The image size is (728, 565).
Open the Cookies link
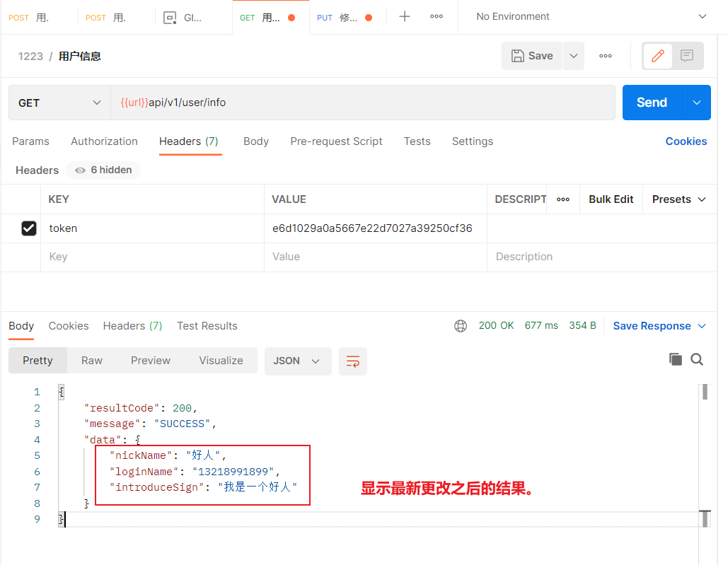tap(686, 141)
